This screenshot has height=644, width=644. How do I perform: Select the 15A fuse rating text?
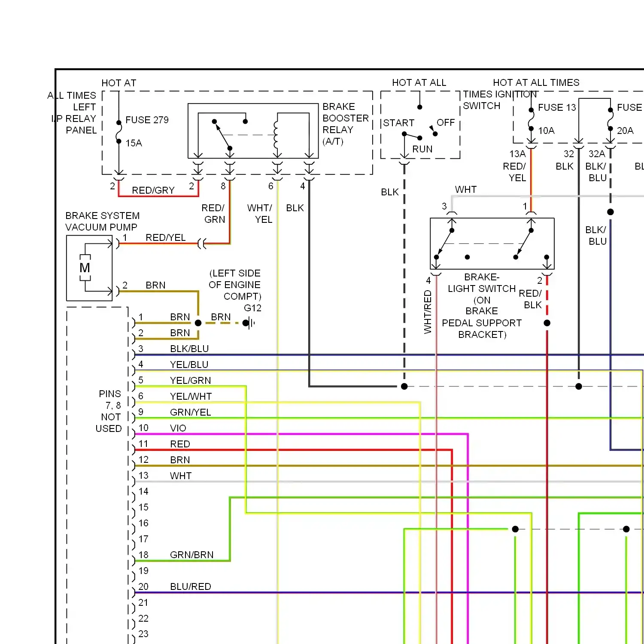coord(134,143)
